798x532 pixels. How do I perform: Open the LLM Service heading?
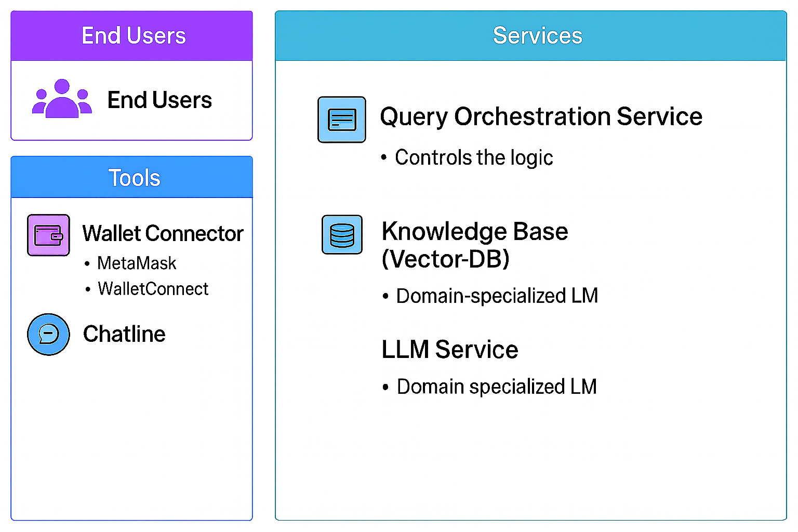(x=449, y=349)
